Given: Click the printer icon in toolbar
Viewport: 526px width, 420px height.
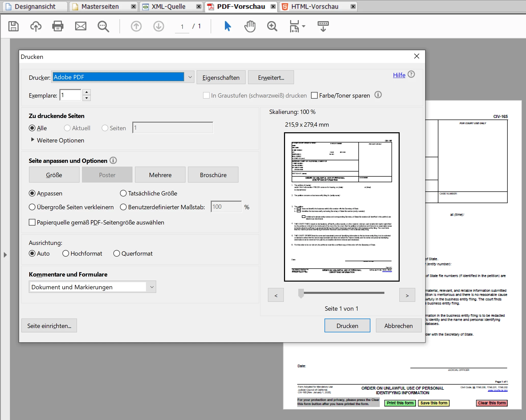Looking at the screenshot, I should coord(58,26).
